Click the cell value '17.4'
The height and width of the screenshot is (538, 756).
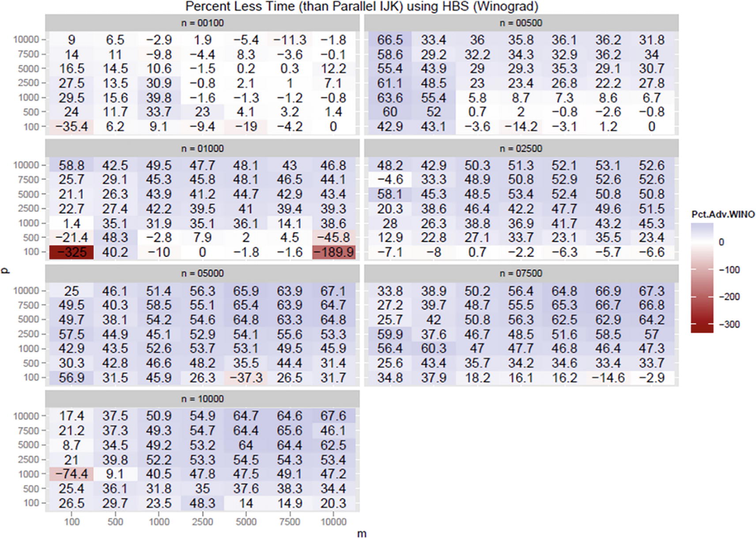(72, 416)
